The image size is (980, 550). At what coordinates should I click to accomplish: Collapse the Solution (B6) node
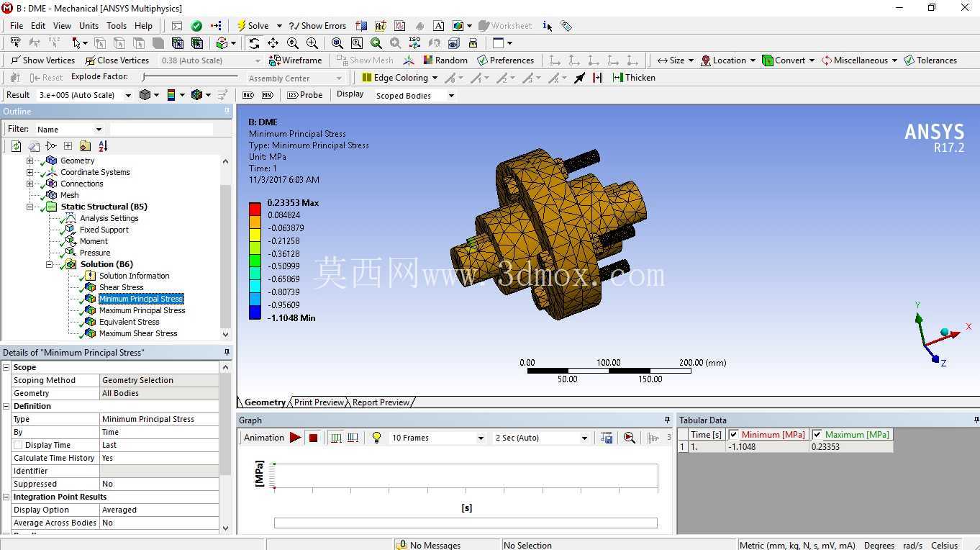[49, 264]
